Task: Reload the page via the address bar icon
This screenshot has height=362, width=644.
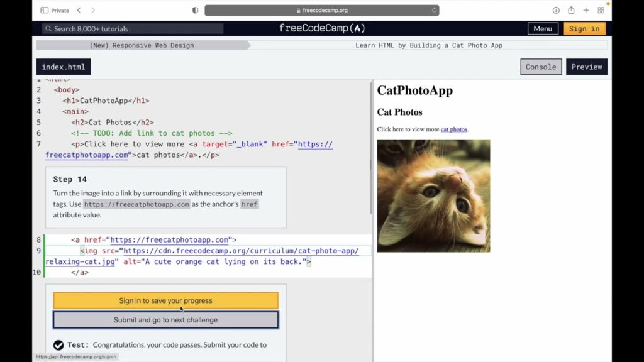Action: (x=433, y=9)
